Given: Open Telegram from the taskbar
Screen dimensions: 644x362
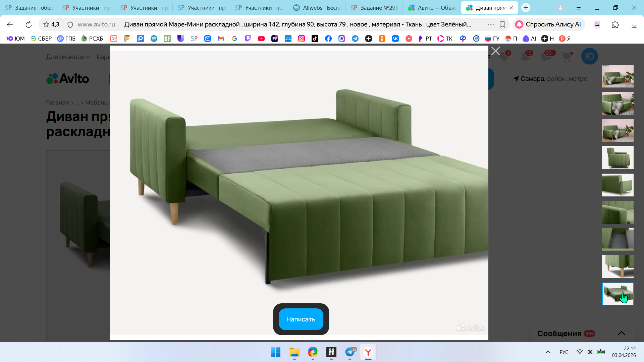Looking at the screenshot, I should 350,352.
